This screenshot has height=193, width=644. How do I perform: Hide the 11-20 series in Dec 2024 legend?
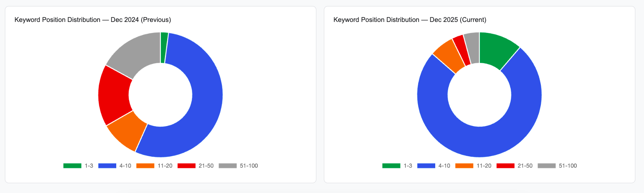tap(154, 166)
